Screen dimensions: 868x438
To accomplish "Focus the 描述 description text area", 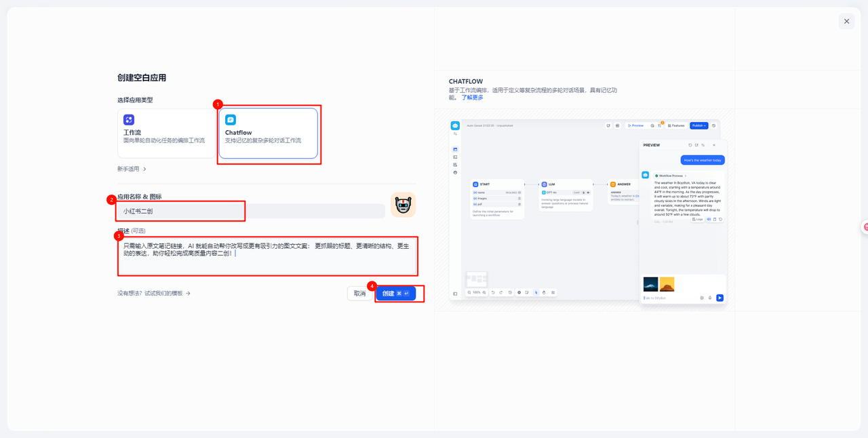I will point(267,256).
